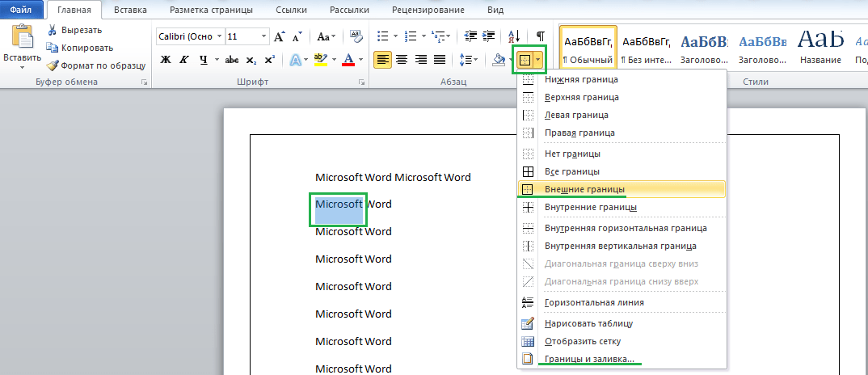This screenshot has height=375, width=868.
Task: Cut selection with Вырезать
Action: point(74,30)
